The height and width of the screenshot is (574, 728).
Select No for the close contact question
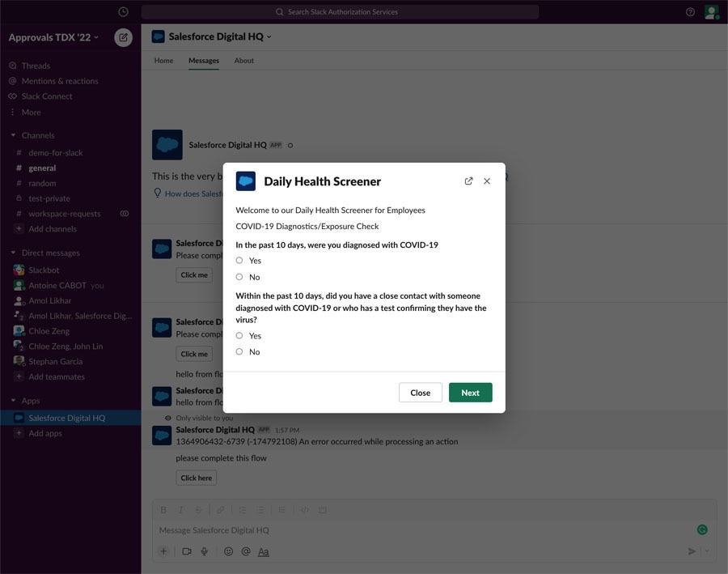coord(239,352)
